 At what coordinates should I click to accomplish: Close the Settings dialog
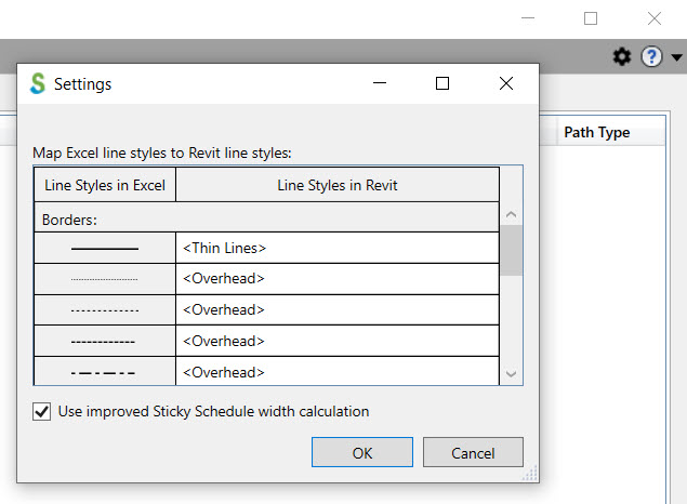tap(506, 83)
